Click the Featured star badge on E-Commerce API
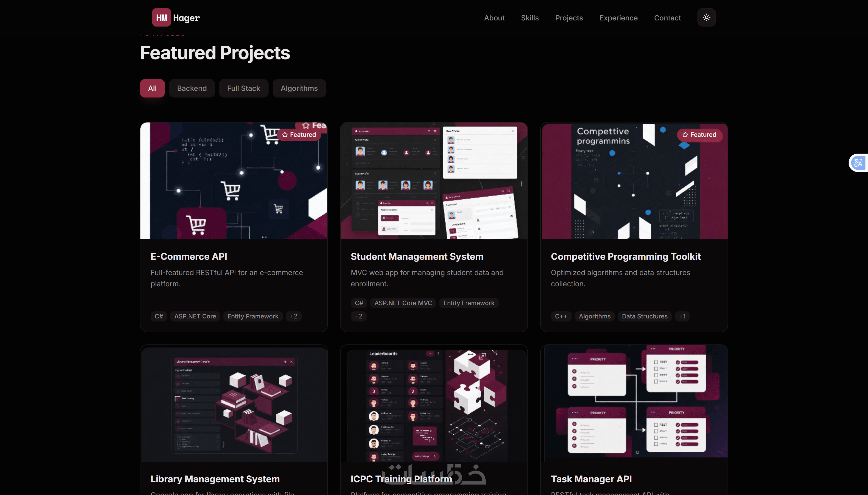The image size is (868, 495). [x=299, y=135]
